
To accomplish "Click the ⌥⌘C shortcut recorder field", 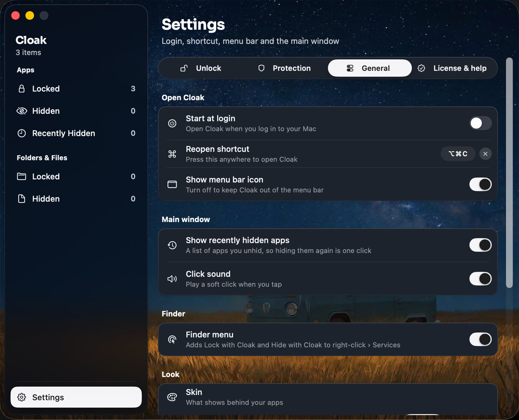I will click(x=458, y=154).
